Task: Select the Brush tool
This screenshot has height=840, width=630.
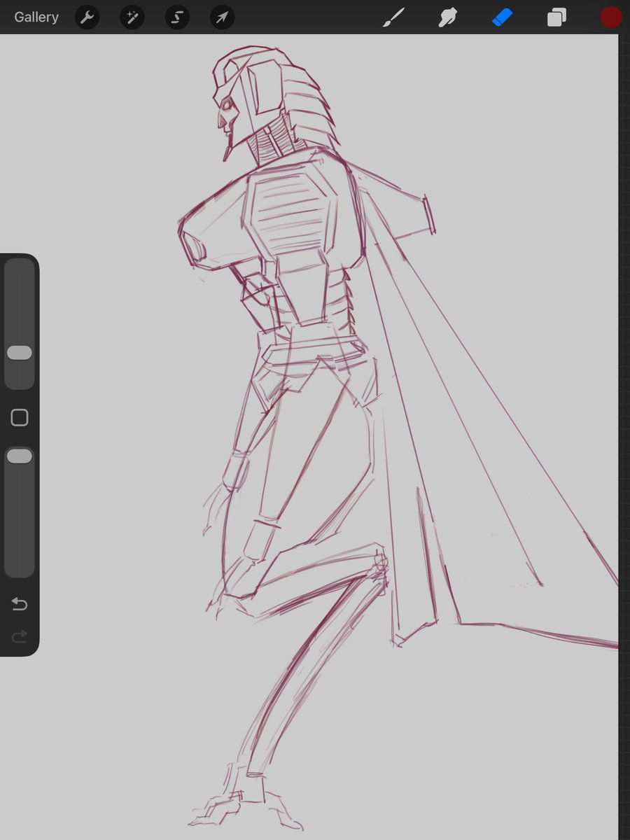Action: pyautogui.click(x=394, y=17)
